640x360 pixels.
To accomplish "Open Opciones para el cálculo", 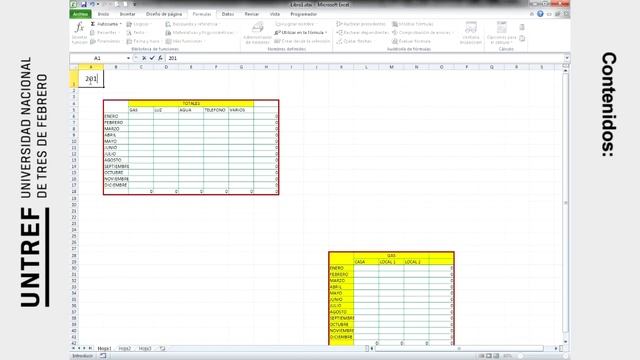I will click(502, 33).
